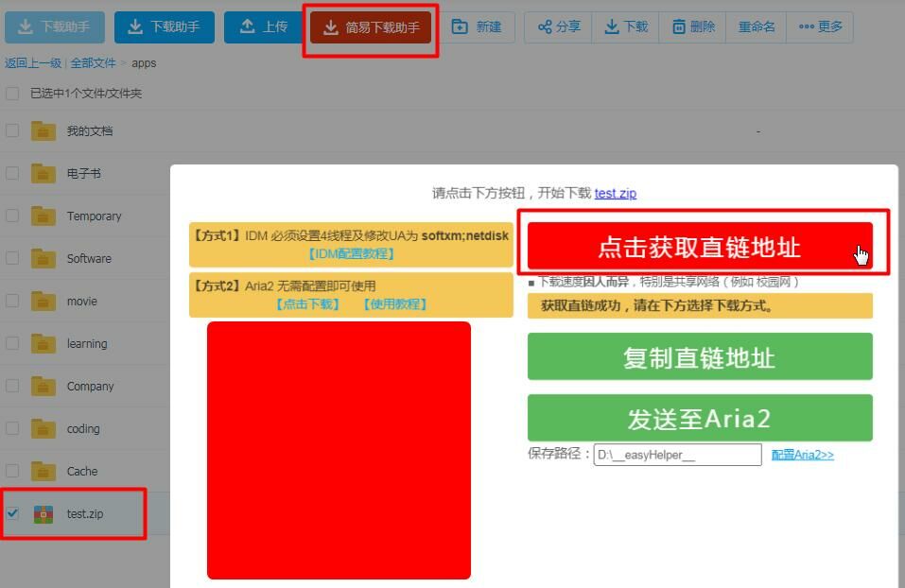Toggle the select-all files checkbox
Image resolution: width=905 pixels, height=588 pixels.
point(12,94)
